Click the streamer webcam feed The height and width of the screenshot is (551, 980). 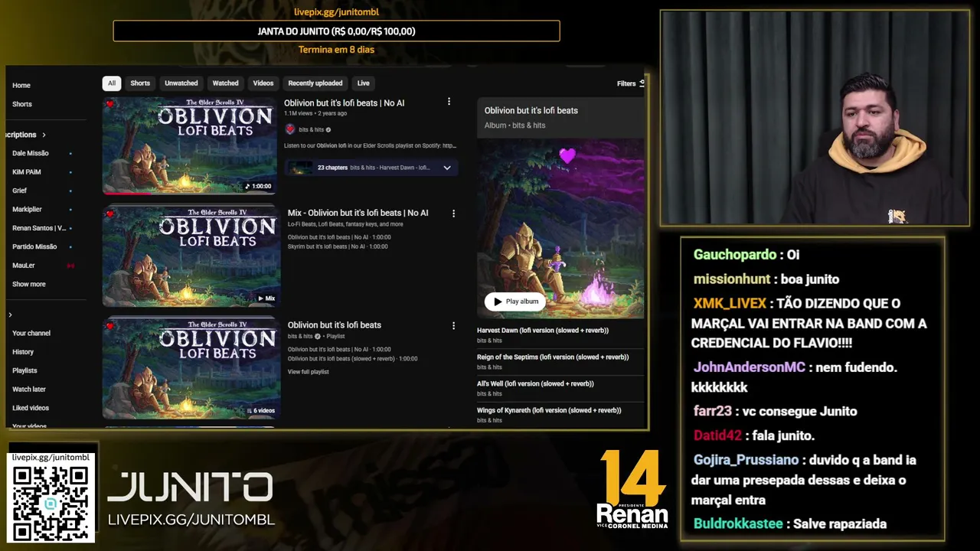(815, 118)
